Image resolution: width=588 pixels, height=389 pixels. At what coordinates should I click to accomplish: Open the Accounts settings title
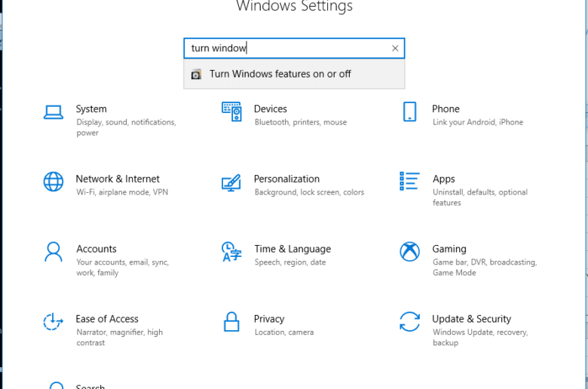[96, 249]
